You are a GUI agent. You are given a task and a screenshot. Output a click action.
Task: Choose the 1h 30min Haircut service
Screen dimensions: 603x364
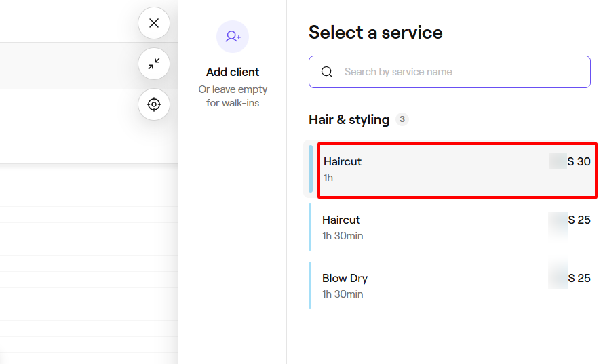[434, 227]
